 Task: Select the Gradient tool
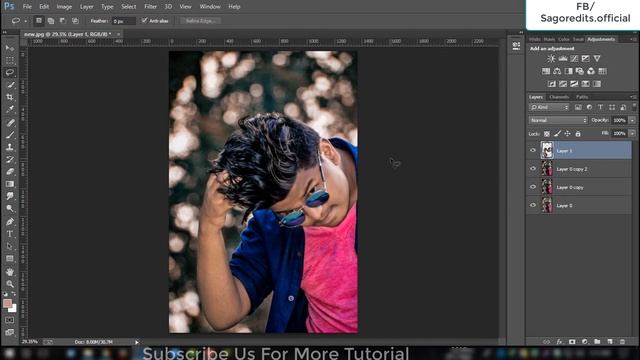pyautogui.click(x=10, y=184)
